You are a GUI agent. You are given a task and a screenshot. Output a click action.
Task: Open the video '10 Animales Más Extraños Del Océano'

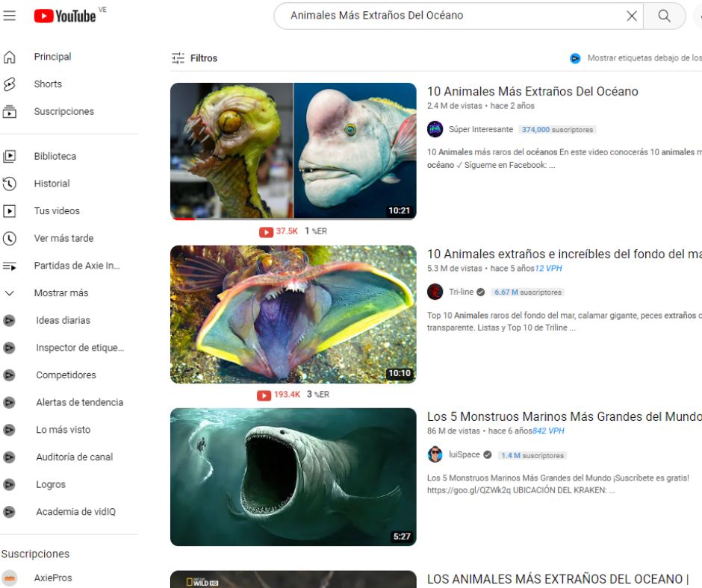[x=533, y=91]
